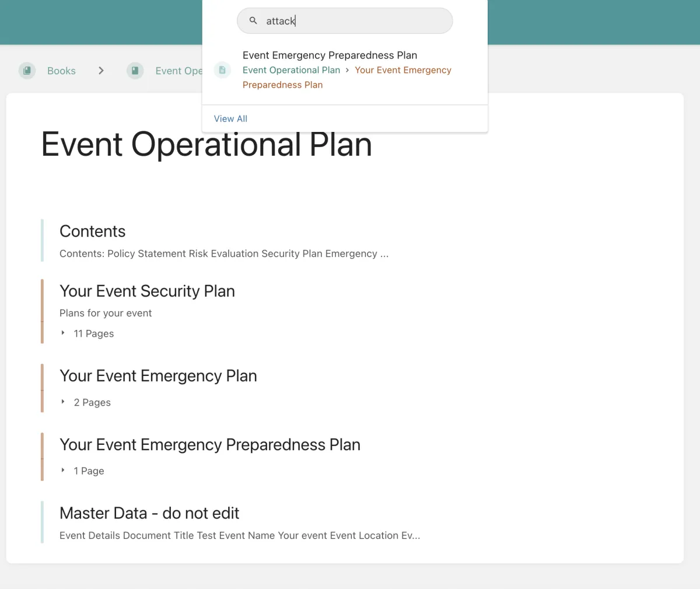Screen dimensions: 700x589
Task: Click the magnifier icon in search box
Action: click(253, 20)
